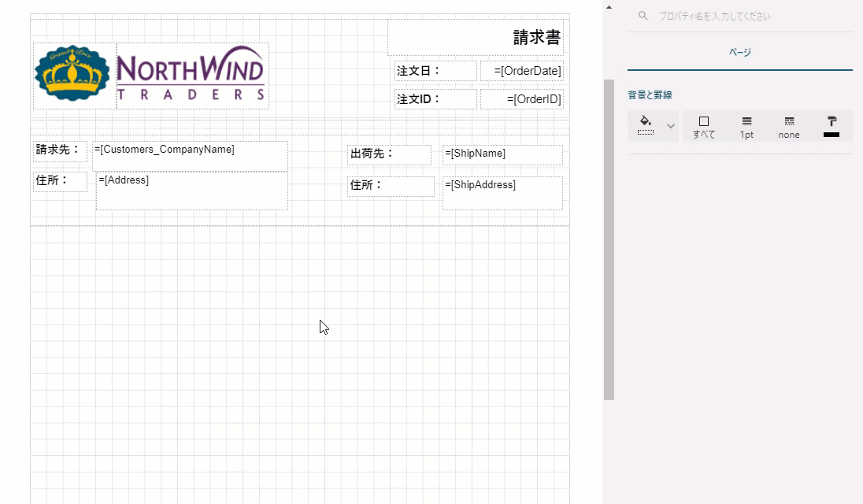Viewport: 863px width, 504px height.
Task: Click the =[Customers_CompanyName] textbox
Action: pyautogui.click(x=190, y=155)
